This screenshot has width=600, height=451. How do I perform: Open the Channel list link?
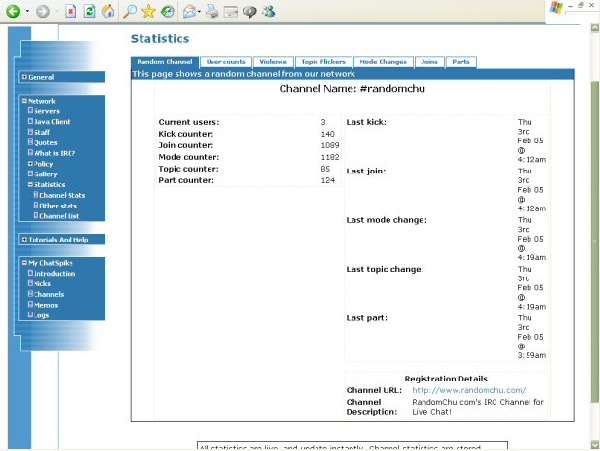pos(59,216)
